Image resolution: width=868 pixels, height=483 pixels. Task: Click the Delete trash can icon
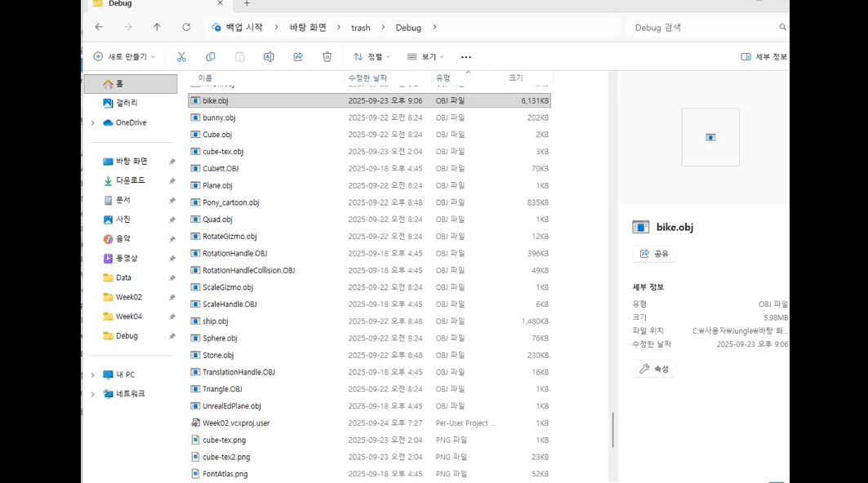(327, 56)
